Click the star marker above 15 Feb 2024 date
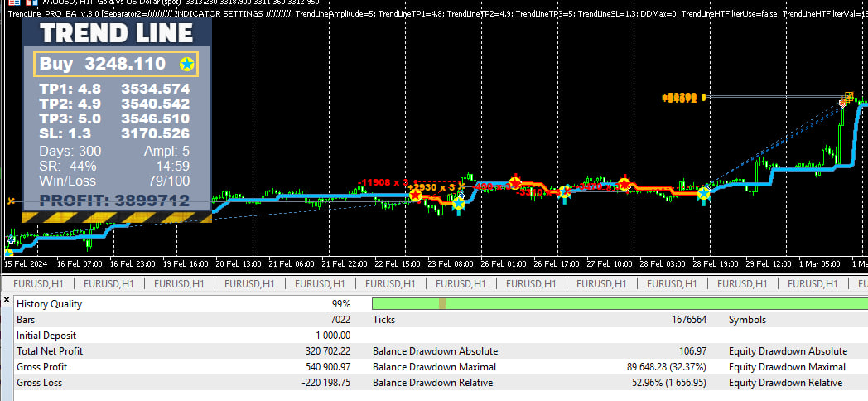The width and height of the screenshot is (868, 401). pyautogui.click(x=11, y=240)
